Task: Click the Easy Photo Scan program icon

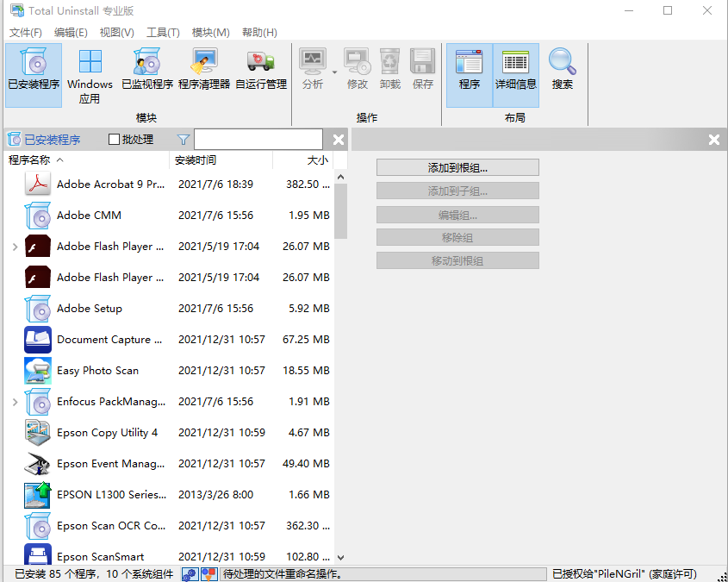Action: point(38,371)
